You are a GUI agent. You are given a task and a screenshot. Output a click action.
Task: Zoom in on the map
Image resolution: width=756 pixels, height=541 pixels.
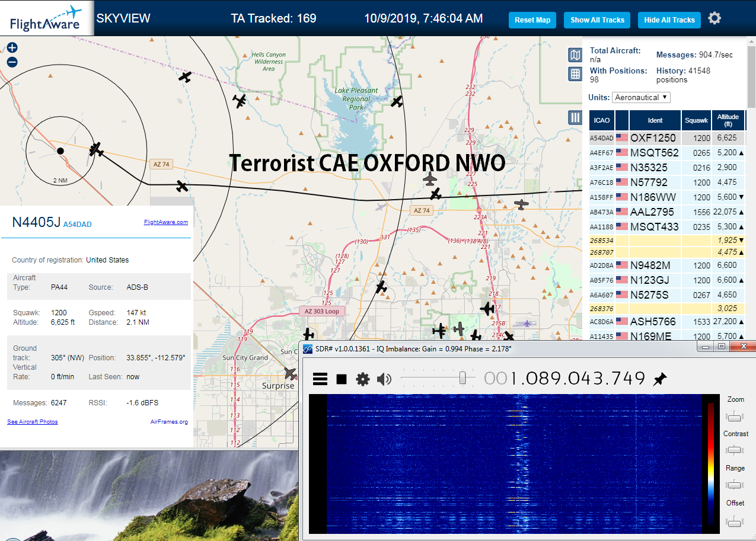point(12,48)
